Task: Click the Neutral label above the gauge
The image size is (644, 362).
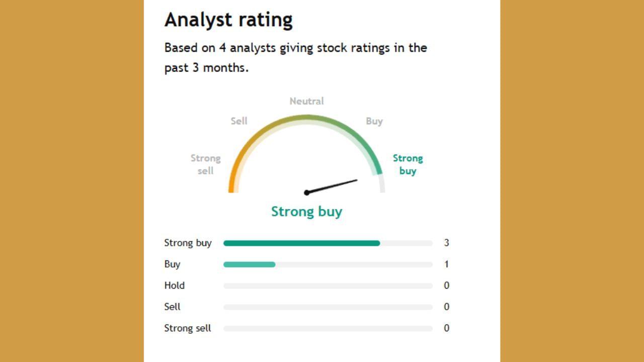Action: 306,101
